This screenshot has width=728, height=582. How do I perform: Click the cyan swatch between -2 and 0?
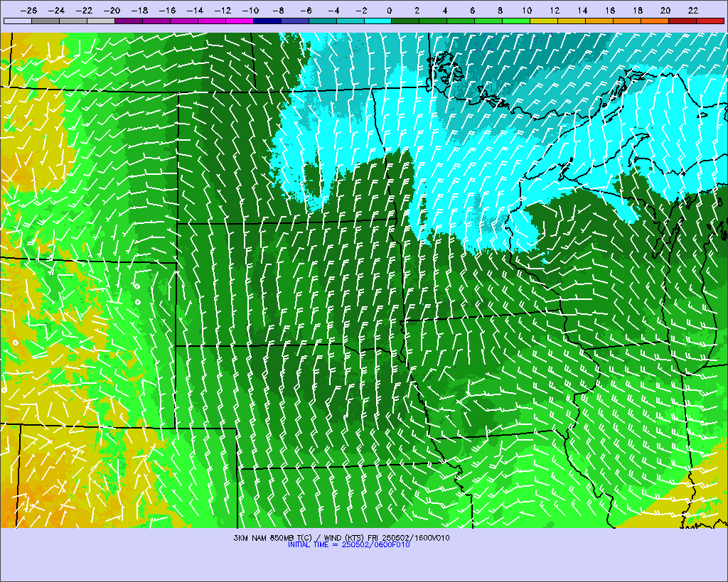[x=378, y=21]
